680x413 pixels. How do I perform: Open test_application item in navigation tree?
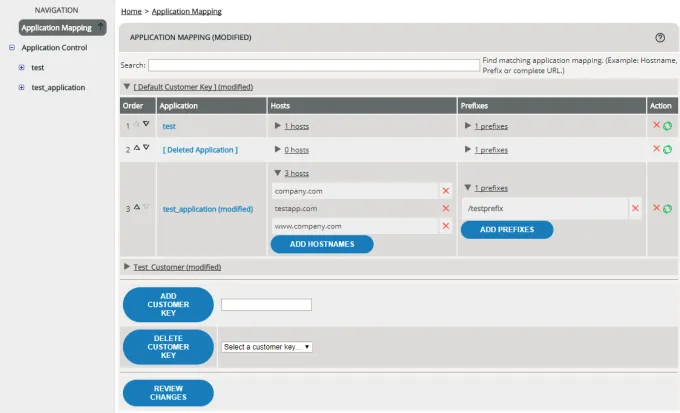coord(58,87)
